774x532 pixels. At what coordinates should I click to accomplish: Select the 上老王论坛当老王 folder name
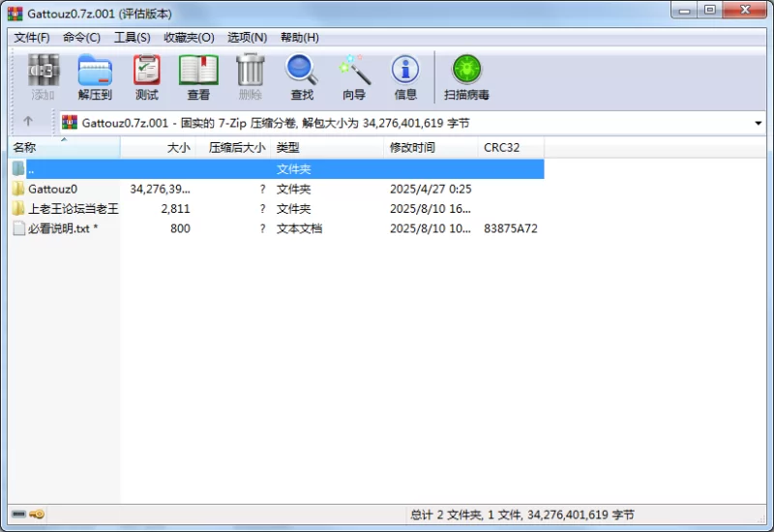click(x=74, y=209)
